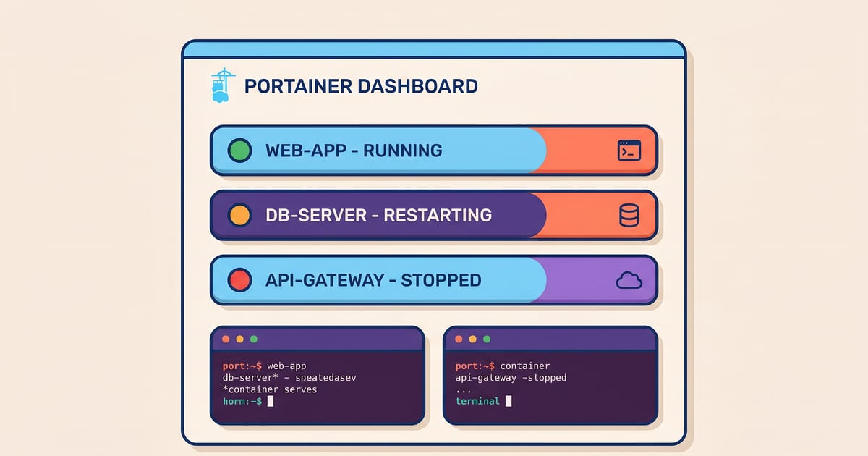868x456 pixels.
Task: Select the API-GATEWAY - STOPPED row
Action: [x=434, y=279]
